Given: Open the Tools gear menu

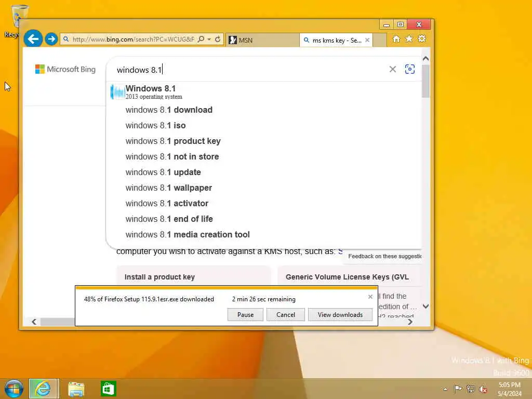Looking at the screenshot, I should 422,38.
